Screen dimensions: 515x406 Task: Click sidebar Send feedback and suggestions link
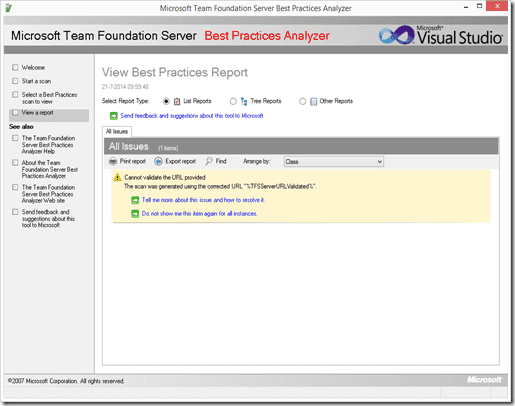point(48,219)
